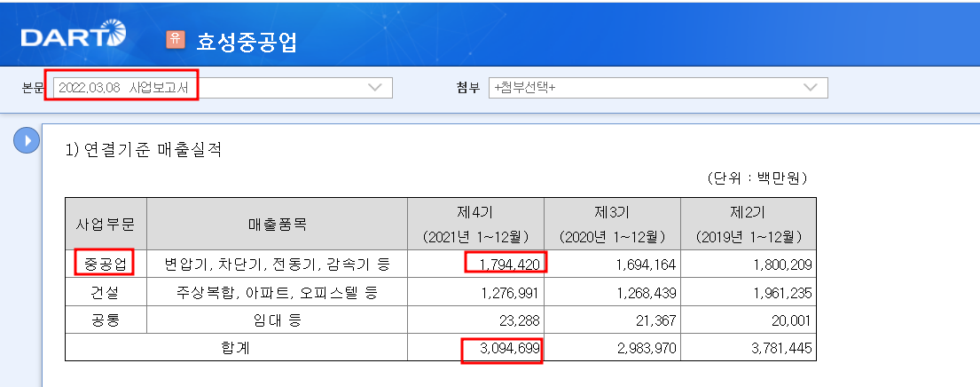Click the DART logo
Screen dimensions: 980x387
(73, 34)
